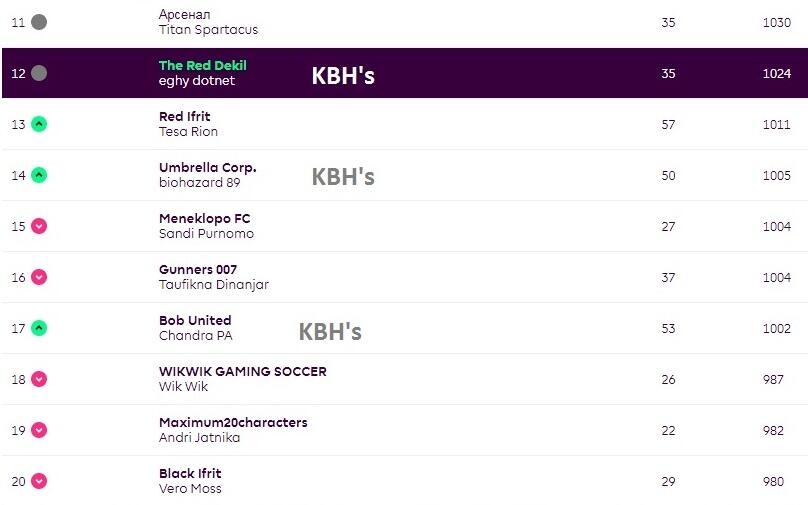
Task: Click green up-arrow icon beside Bob United
Action: click(x=39, y=328)
